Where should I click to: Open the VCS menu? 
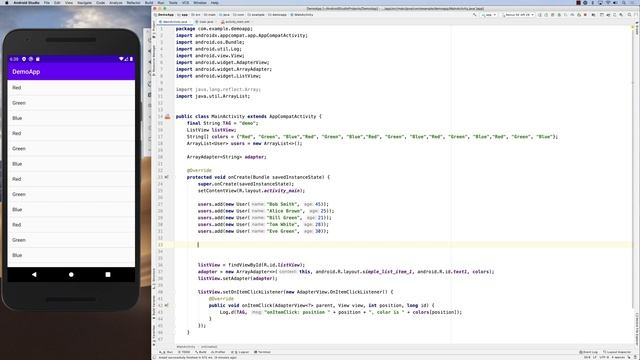[185, 2]
